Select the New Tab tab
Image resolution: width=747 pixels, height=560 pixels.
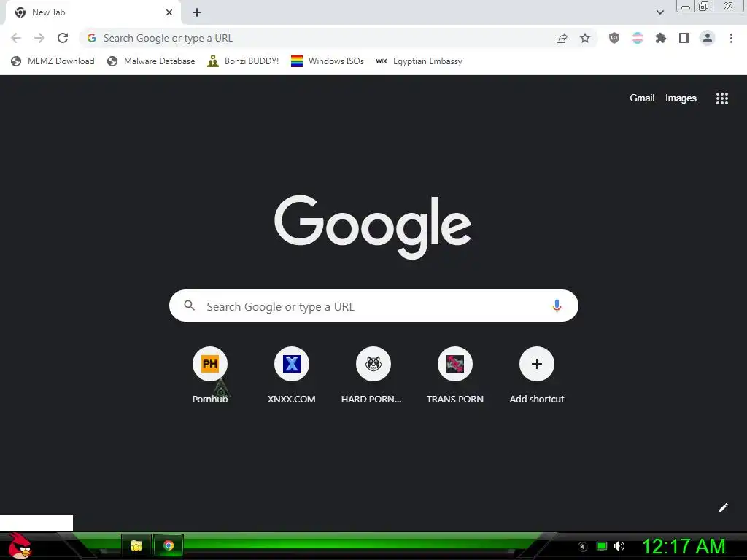tap(93, 12)
